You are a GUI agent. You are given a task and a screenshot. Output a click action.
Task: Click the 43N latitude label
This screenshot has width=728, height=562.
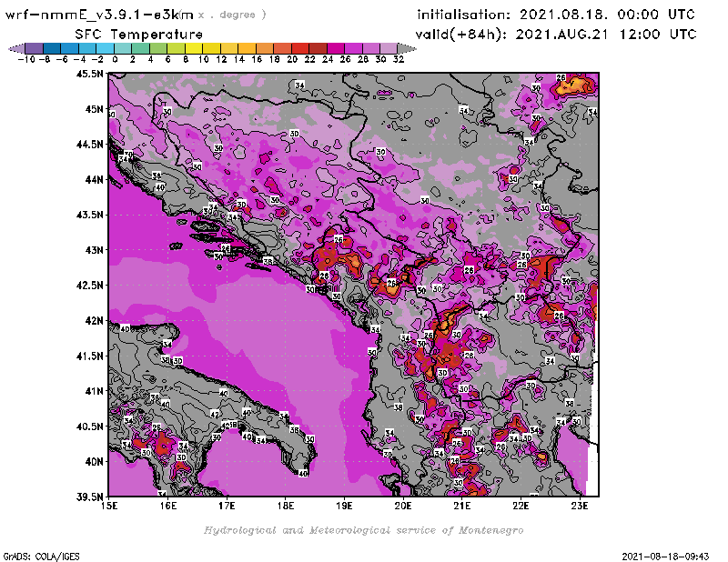point(94,250)
